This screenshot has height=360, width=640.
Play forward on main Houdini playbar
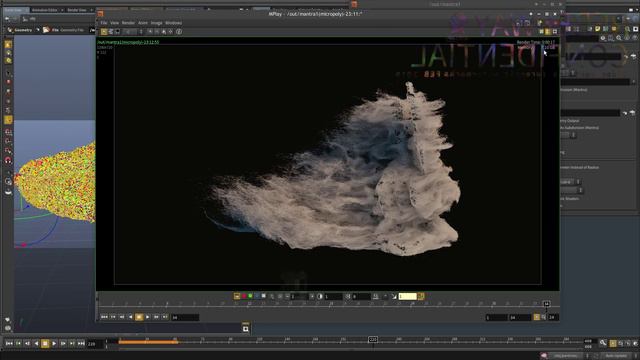coord(54,344)
